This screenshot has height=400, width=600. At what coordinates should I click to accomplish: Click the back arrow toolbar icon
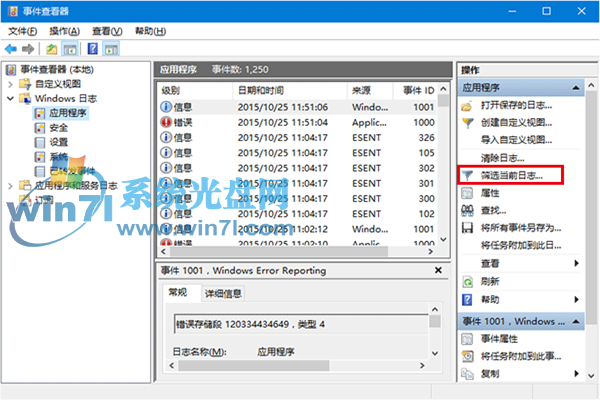coord(11,48)
